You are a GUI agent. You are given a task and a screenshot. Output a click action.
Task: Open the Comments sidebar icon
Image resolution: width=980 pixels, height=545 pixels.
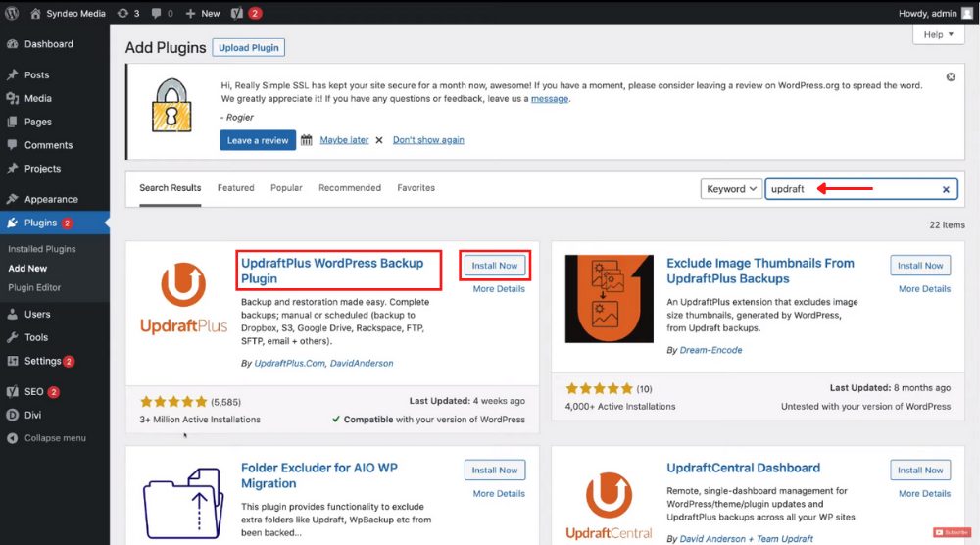coord(12,145)
